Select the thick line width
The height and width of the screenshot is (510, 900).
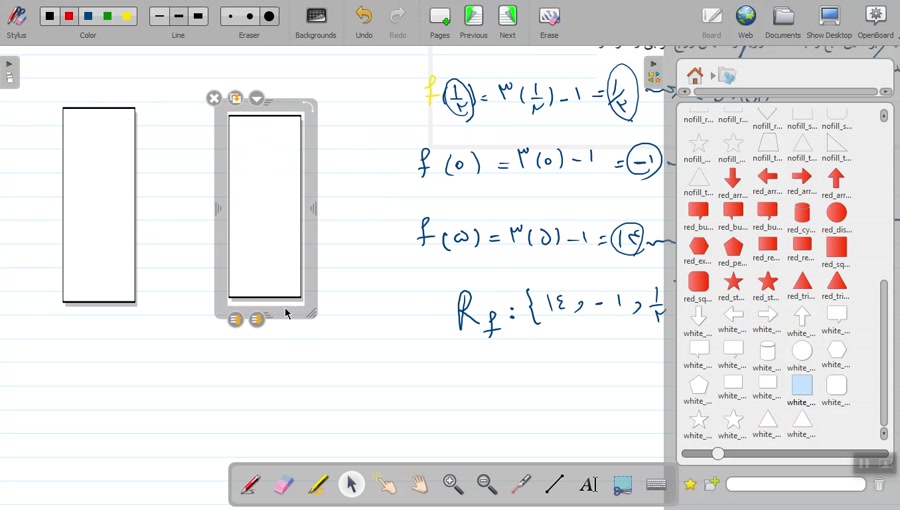(x=198, y=16)
